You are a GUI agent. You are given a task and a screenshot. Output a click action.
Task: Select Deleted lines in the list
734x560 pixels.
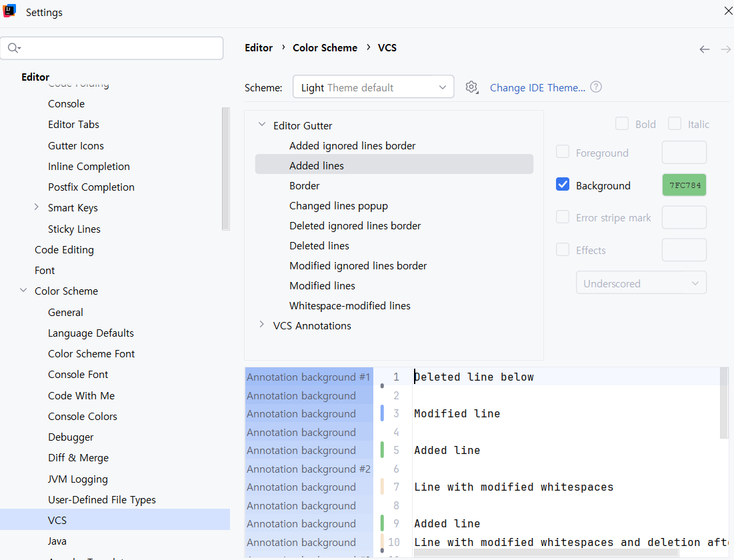319,245
